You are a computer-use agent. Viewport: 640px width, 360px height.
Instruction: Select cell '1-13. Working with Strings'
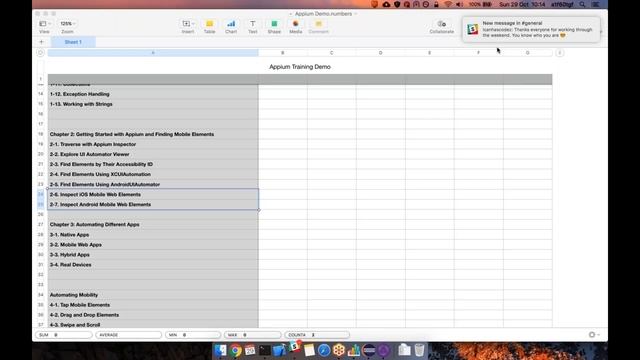tap(153, 104)
